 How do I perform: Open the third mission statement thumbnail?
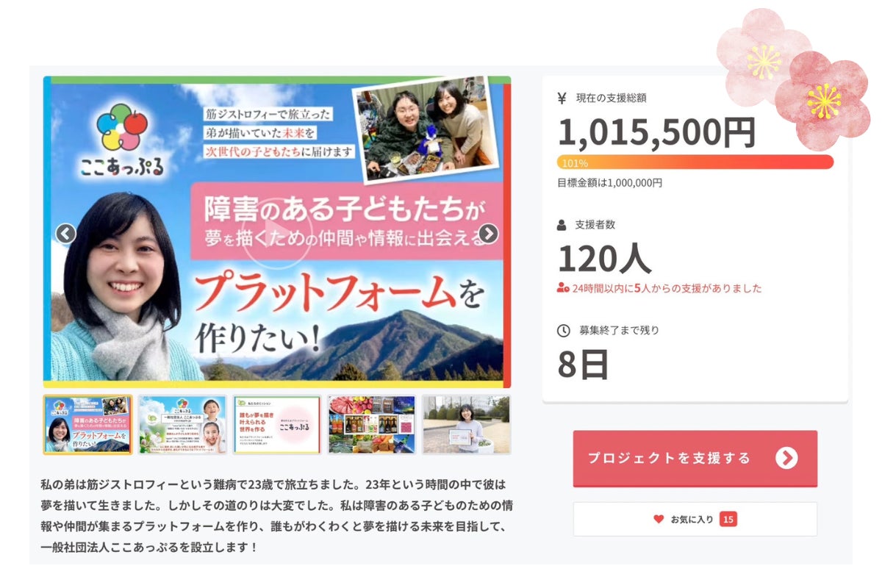[277, 425]
